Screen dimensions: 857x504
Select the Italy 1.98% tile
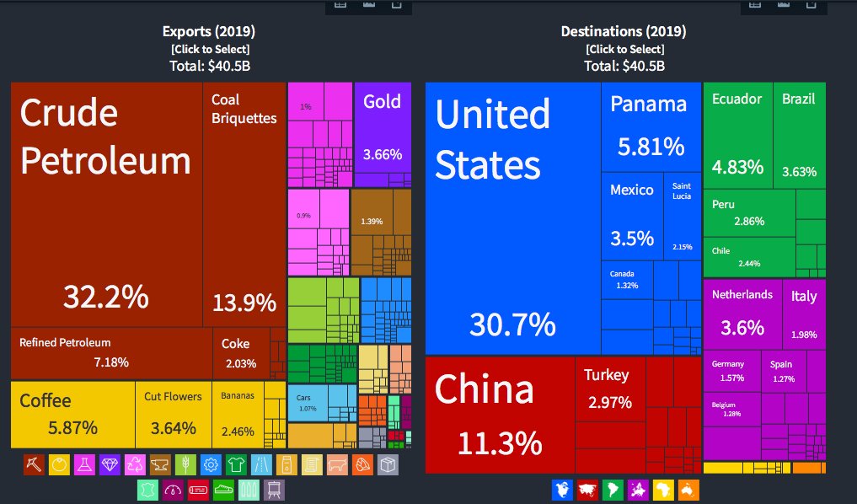tap(804, 314)
